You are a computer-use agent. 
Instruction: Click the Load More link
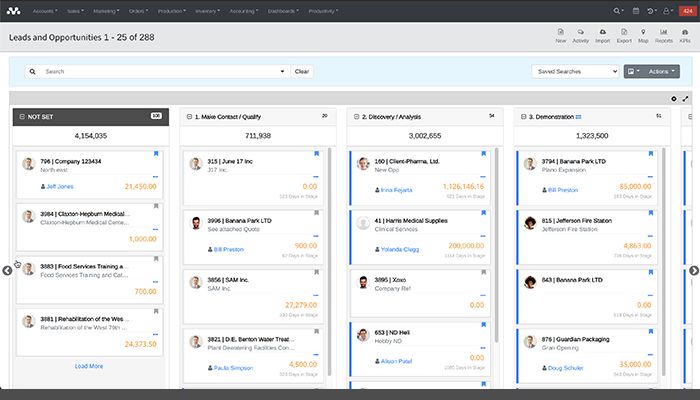pyautogui.click(x=89, y=366)
